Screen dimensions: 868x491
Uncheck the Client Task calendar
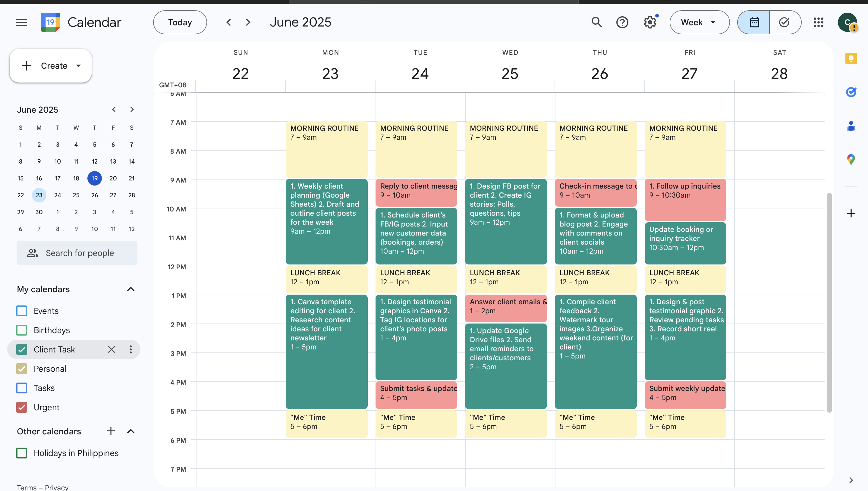click(x=22, y=349)
